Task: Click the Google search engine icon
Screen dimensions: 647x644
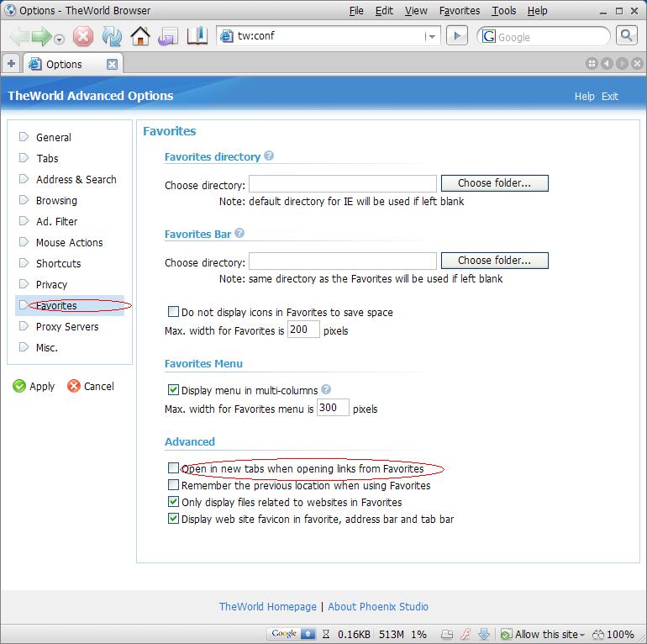Action: click(489, 36)
